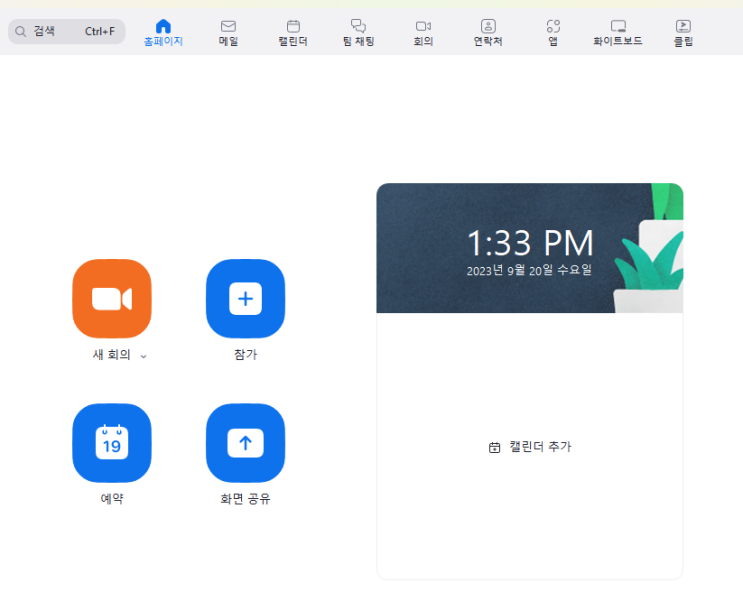Click the magnifier icon in the search box
This screenshot has width=743, height=601.
[x=20, y=32]
